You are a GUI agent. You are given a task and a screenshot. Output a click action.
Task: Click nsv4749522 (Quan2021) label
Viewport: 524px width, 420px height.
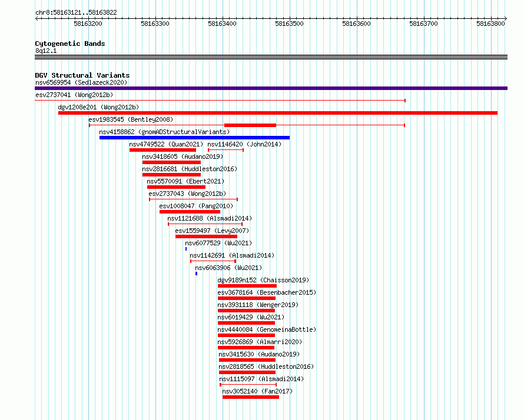(x=166, y=144)
